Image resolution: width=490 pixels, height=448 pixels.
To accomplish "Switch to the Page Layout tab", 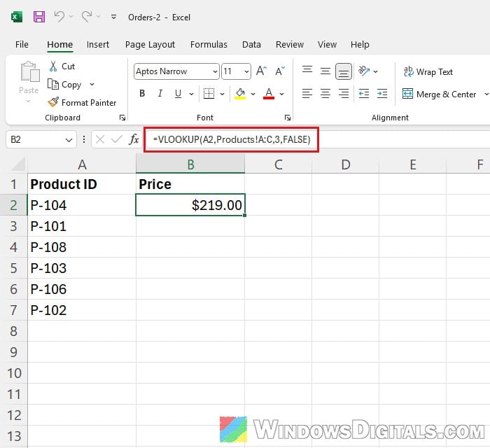I will pyautogui.click(x=150, y=45).
